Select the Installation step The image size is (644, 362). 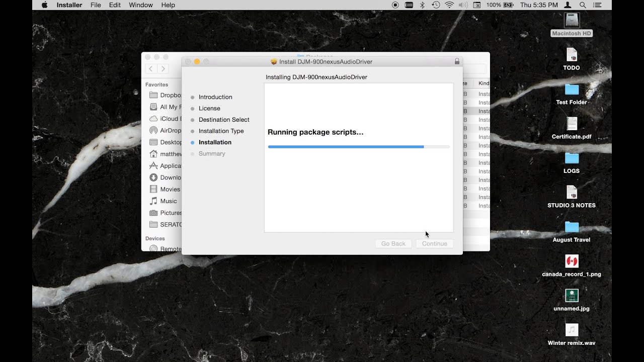[x=215, y=142]
